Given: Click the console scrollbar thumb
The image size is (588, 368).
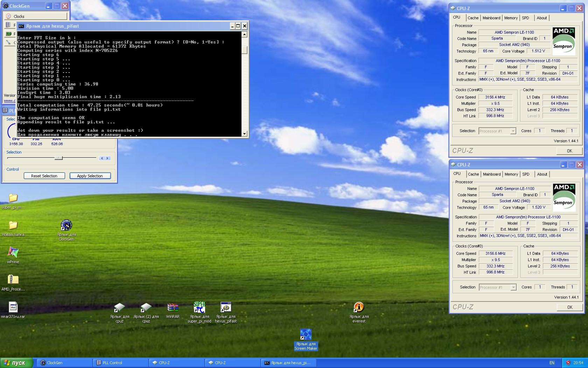Looking at the screenshot, I should click(244, 50).
